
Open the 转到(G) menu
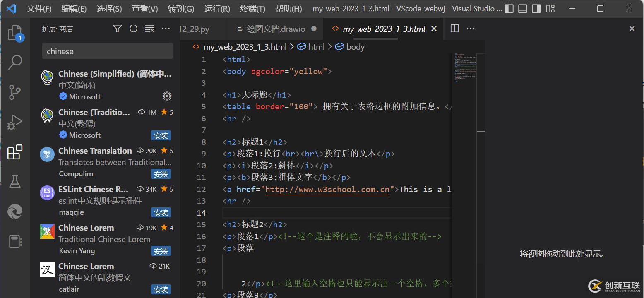tap(181, 9)
